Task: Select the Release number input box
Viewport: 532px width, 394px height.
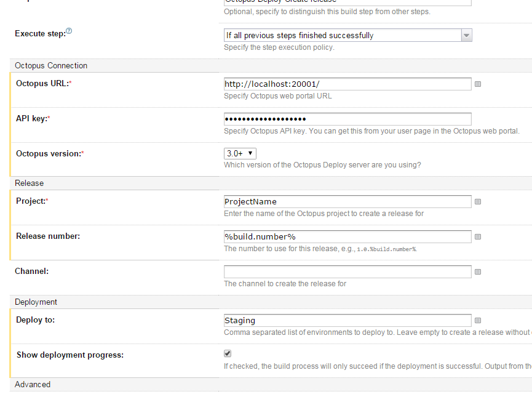Action: pyautogui.click(x=347, y=236)
